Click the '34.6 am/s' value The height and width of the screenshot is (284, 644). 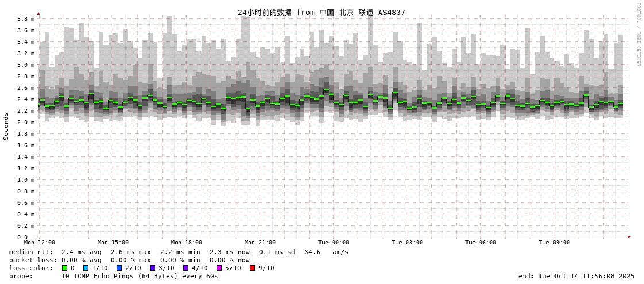(x=326, y=252)
